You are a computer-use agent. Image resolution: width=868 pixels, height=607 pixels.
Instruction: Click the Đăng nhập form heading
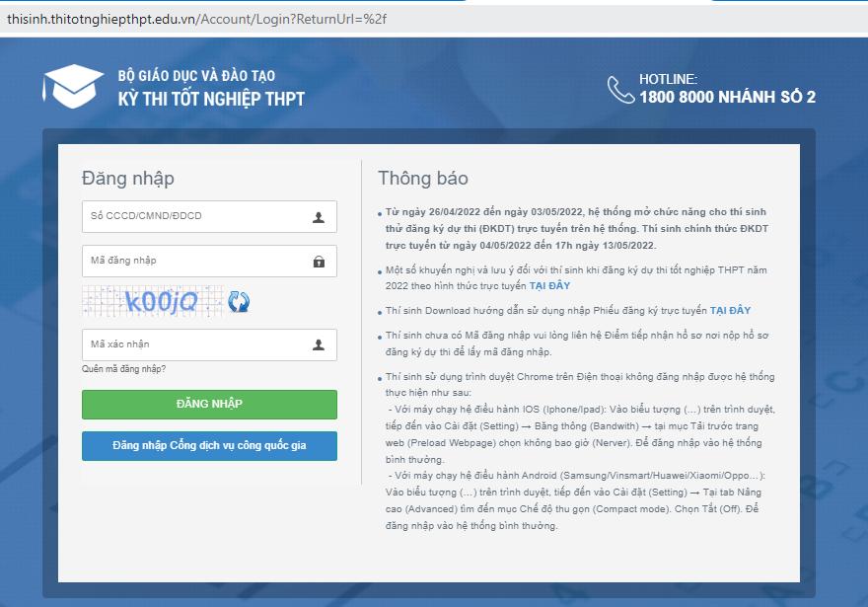128,179
